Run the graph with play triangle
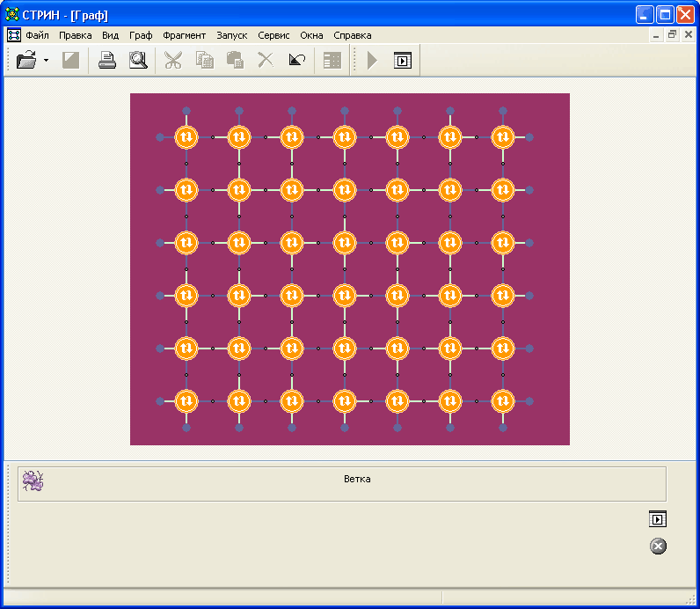The image size is (700, 609). tap(372, 60)
